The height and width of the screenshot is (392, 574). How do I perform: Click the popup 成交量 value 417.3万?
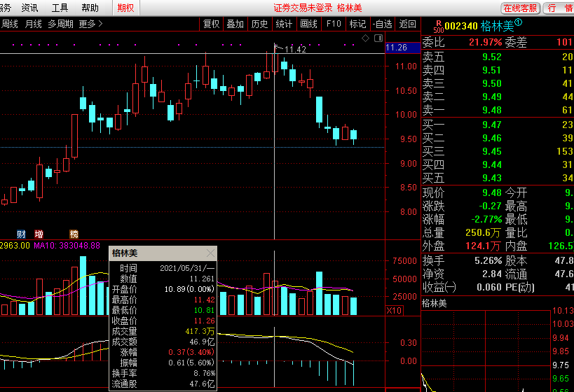coord(200,331)
